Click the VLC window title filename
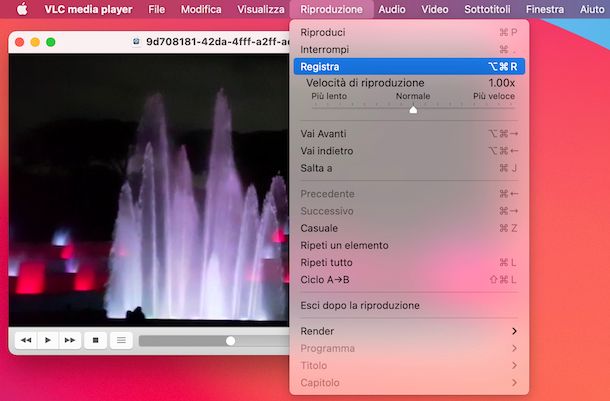Screen dimensions: 610x401 [218, 42]
